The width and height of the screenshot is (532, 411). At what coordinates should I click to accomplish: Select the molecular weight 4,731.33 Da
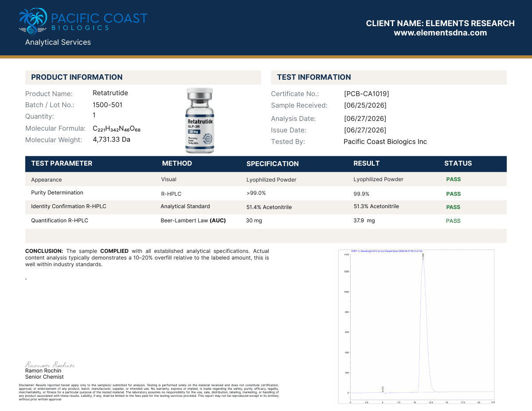pos(112,140)
